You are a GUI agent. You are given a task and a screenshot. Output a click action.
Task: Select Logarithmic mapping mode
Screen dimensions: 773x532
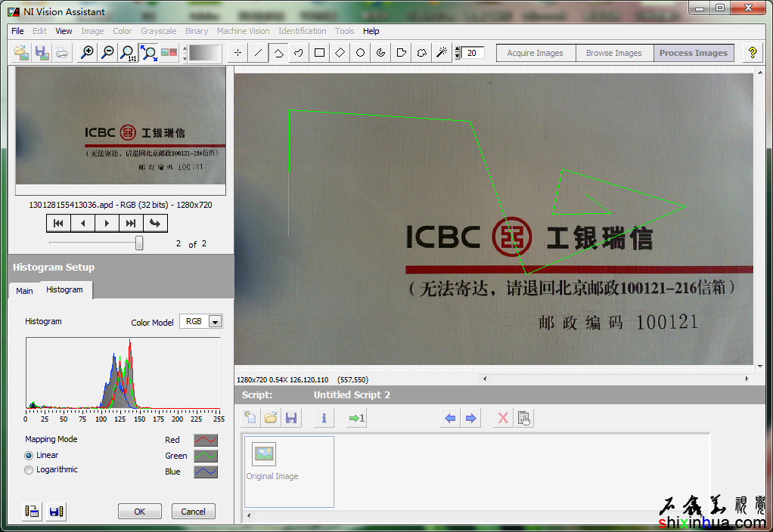29,470
